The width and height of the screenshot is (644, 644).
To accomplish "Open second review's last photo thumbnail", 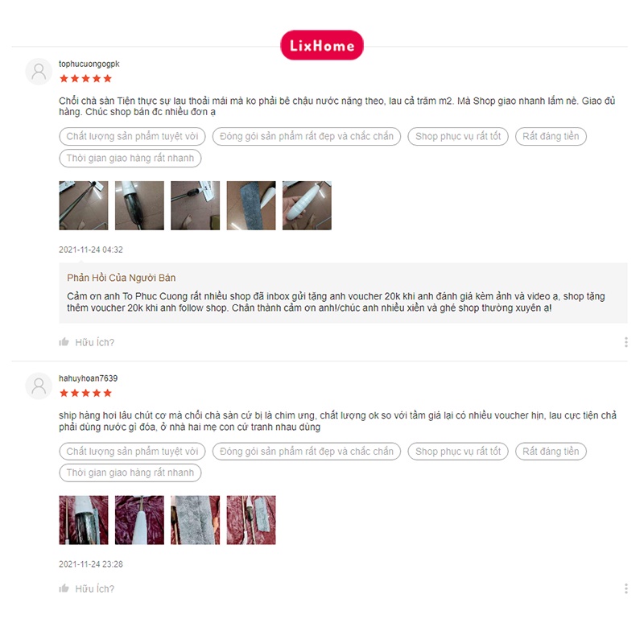I will click(251, 520).
